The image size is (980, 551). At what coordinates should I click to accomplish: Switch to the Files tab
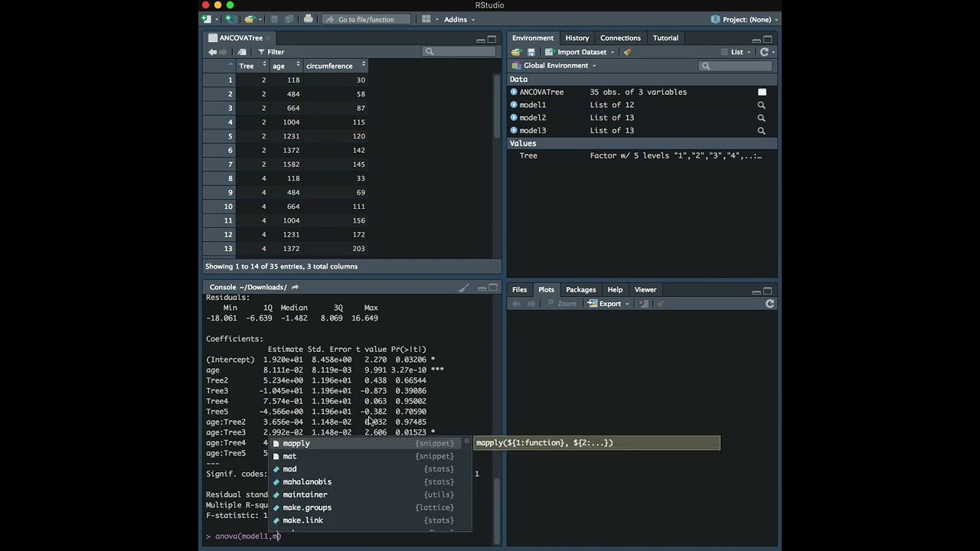coord(519,289)
